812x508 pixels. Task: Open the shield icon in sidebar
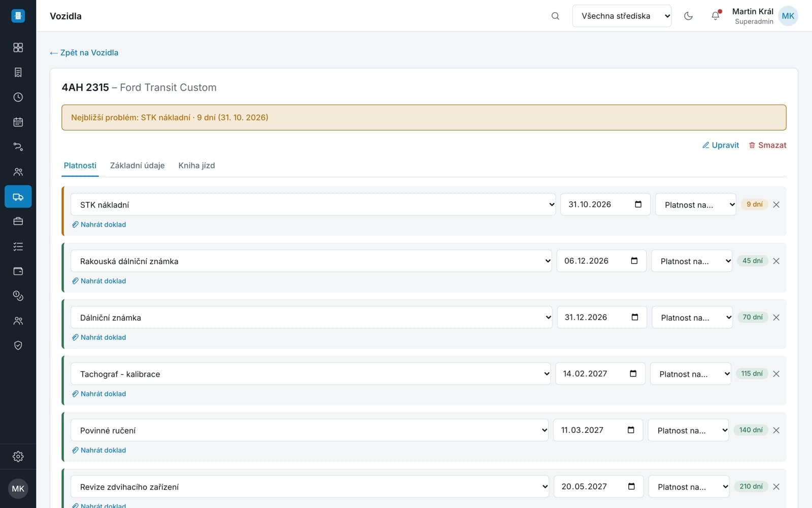pos(18,345)
